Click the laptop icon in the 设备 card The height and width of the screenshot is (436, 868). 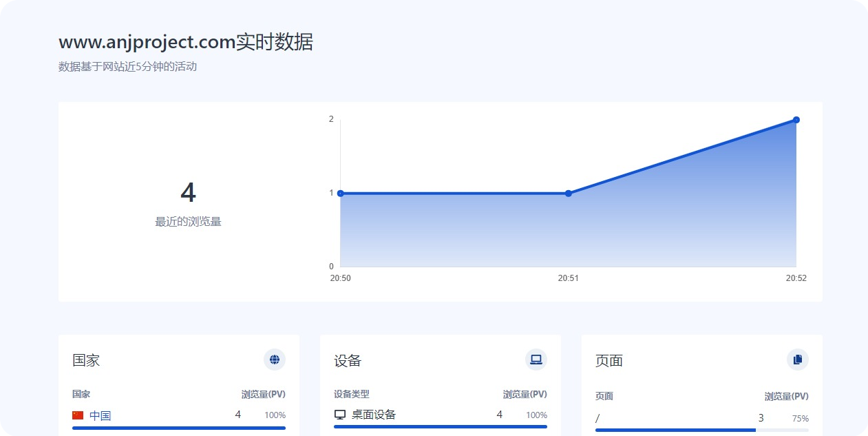point(536,360)
